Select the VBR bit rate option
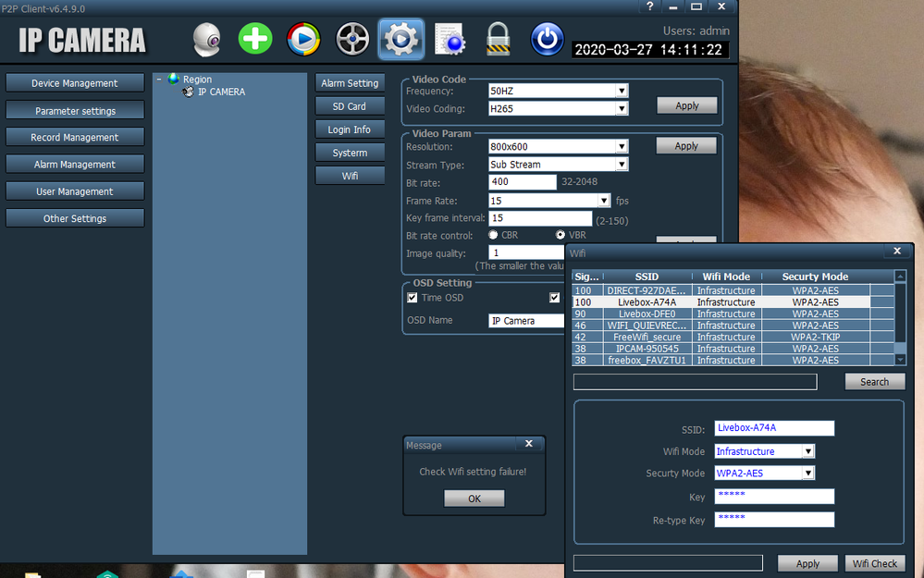 pos(561,235)
